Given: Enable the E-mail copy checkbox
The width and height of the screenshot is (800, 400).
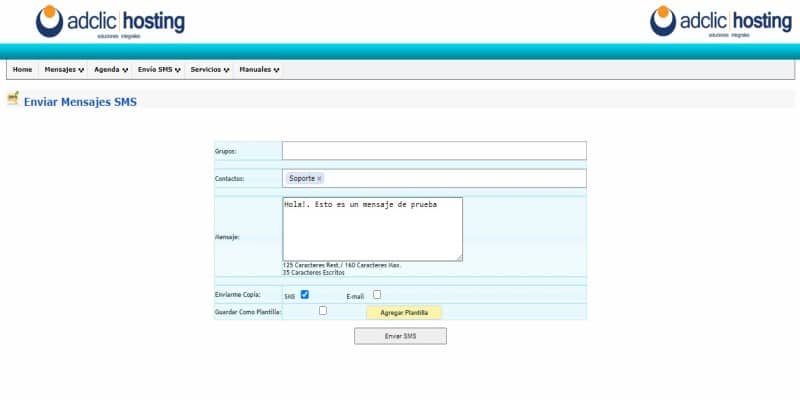Looking at the screenshot, I should click(x=377, y=295).
